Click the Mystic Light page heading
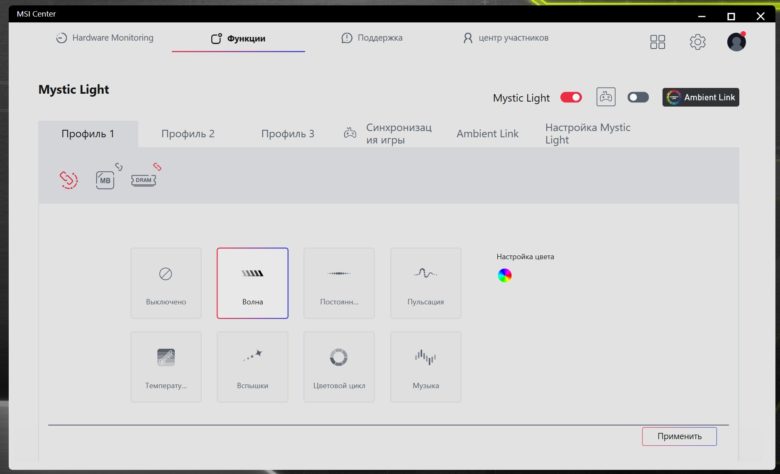This screenshot has width=780, height=474. pos(74,90)
